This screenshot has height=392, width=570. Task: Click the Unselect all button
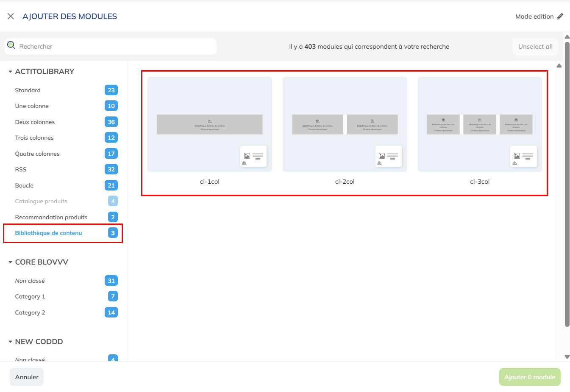click(x=535, y=47)
